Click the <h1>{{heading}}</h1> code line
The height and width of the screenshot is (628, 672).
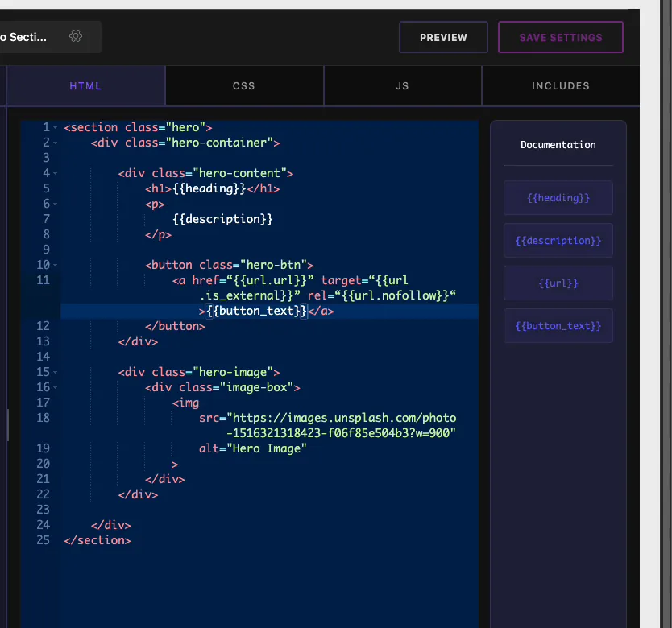point(212,188)
